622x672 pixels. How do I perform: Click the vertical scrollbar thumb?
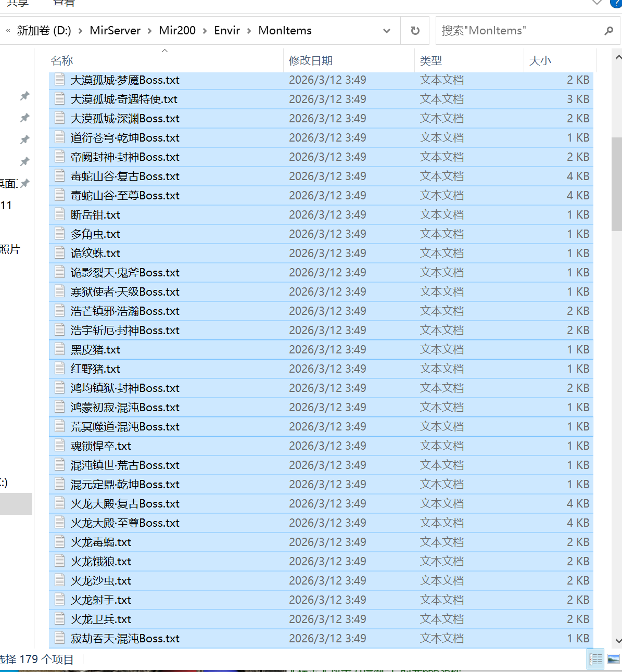617,184
